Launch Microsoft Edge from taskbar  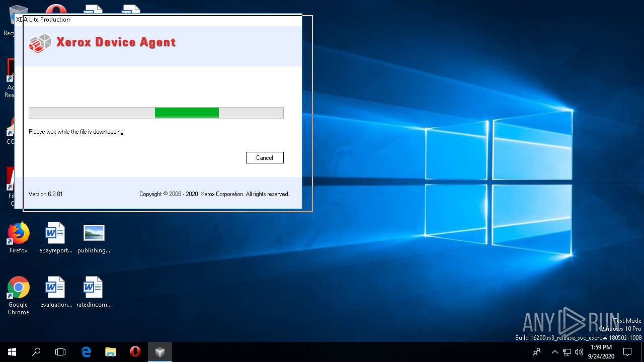86,352
